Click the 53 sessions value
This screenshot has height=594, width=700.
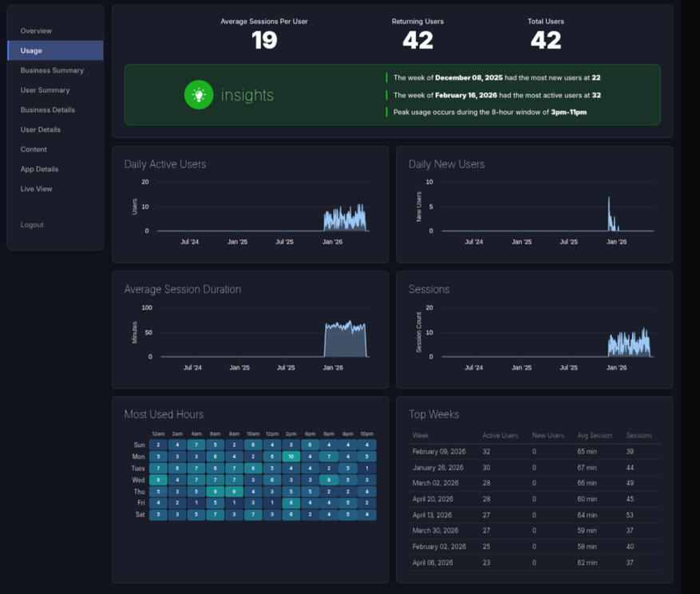pyautogui.click(x=630, y=515)
